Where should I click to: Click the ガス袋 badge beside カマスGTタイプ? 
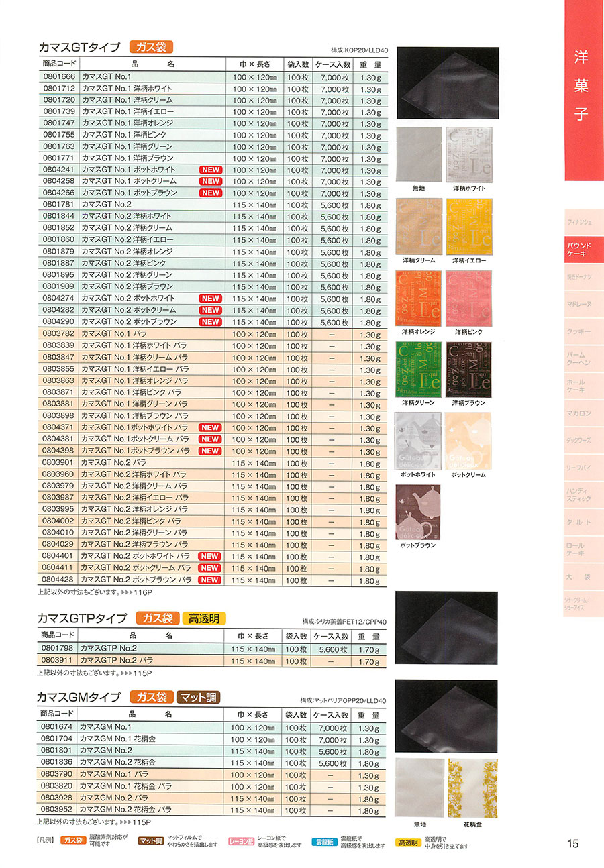(x=152, y=47)
